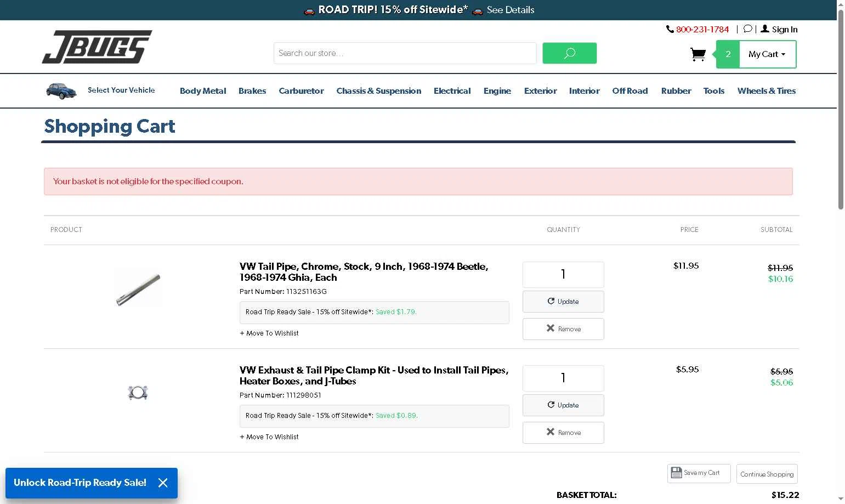Open Interior menu
Viewport: 845px width, 504px height.
[584, 91]
